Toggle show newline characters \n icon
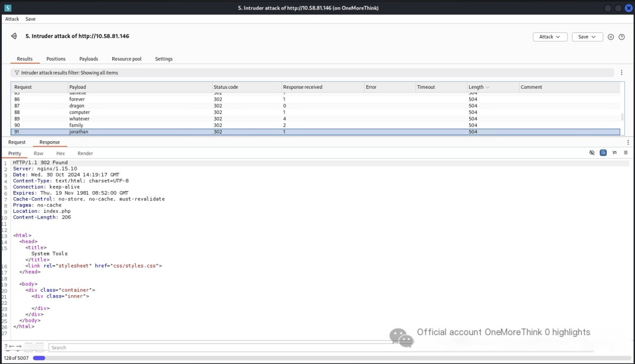The image size is (635, 364). coord(614,153)
